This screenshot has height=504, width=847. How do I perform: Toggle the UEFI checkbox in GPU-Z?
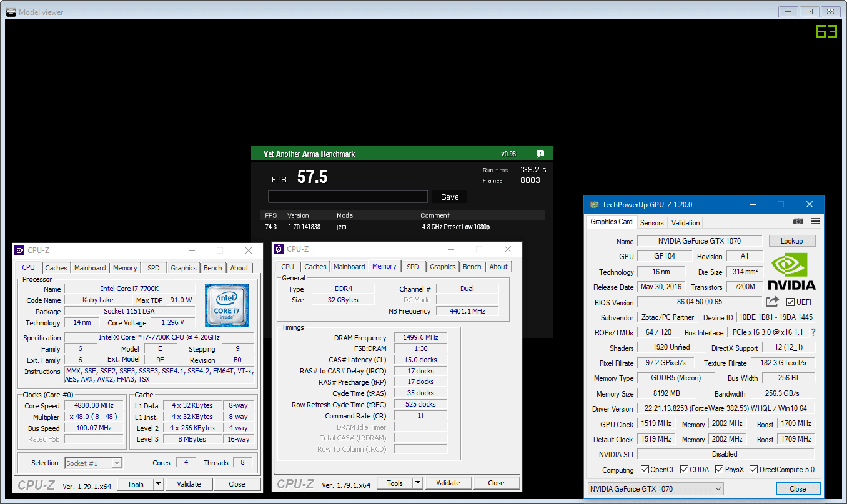(x=790, y=302)
